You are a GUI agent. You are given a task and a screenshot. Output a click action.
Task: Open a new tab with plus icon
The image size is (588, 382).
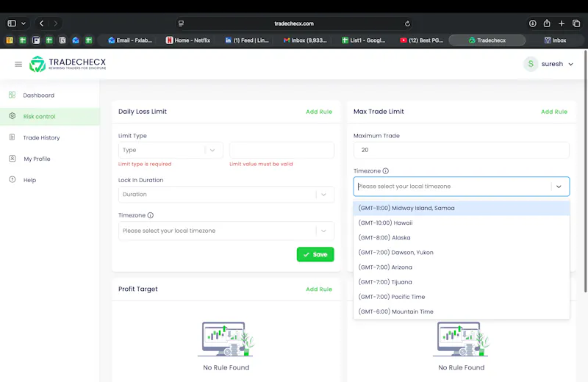tap(562, 24)
